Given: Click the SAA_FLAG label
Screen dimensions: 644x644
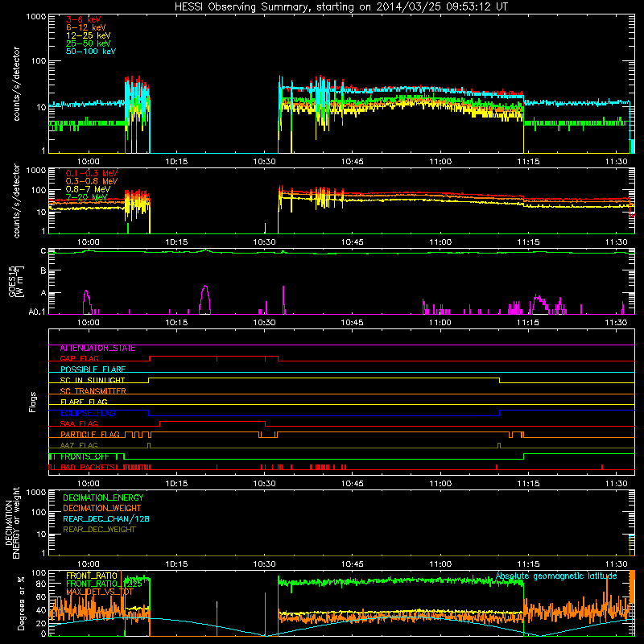Looking at the screenshot, I should point(79,423).
